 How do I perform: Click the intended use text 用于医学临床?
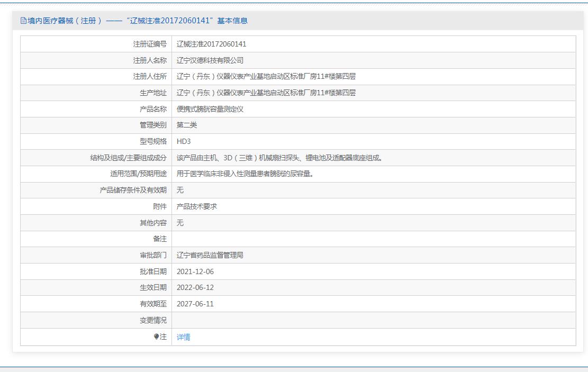click(245, 174)
